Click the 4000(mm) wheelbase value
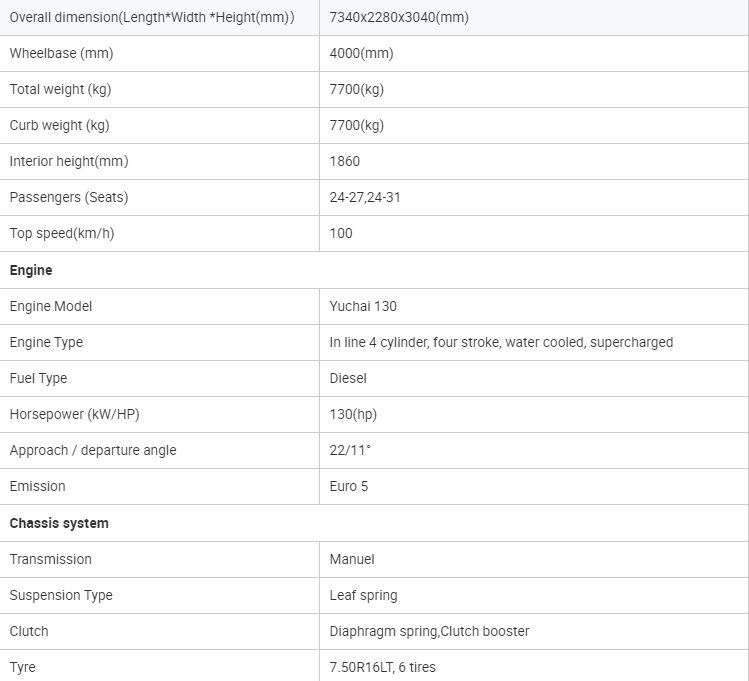Screen dimensions: 749x681 [361, 53]
